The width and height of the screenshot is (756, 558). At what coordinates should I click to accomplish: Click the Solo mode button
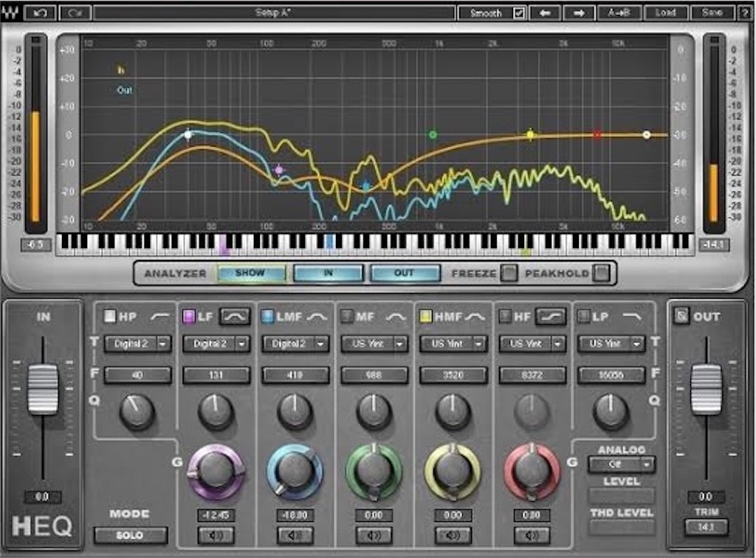(x=130, y=535)
